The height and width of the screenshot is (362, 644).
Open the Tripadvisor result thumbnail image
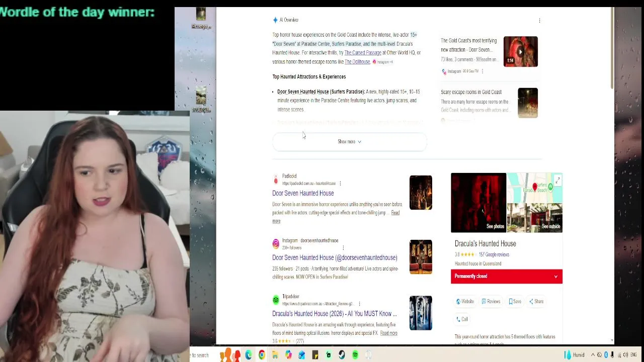pyautogui.click(x=421, y=313)
